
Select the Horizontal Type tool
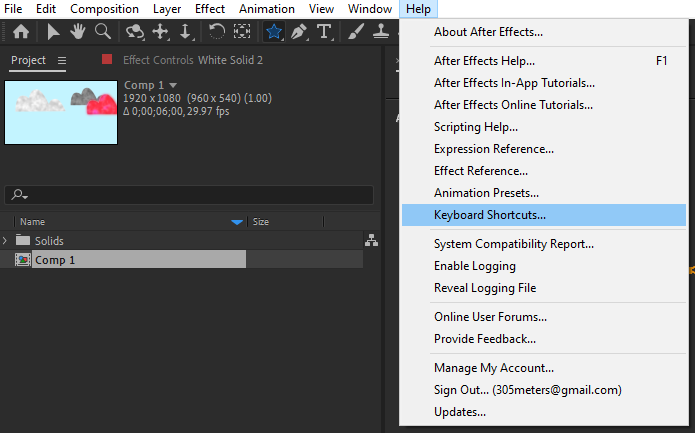324,32
